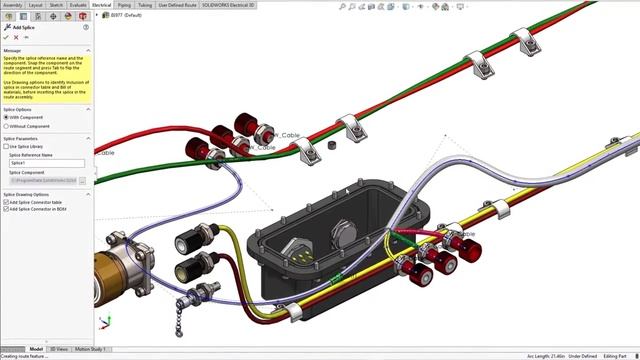
Task: Enable the Use Splice Library checkbox
Action: [x=6, y=147]
